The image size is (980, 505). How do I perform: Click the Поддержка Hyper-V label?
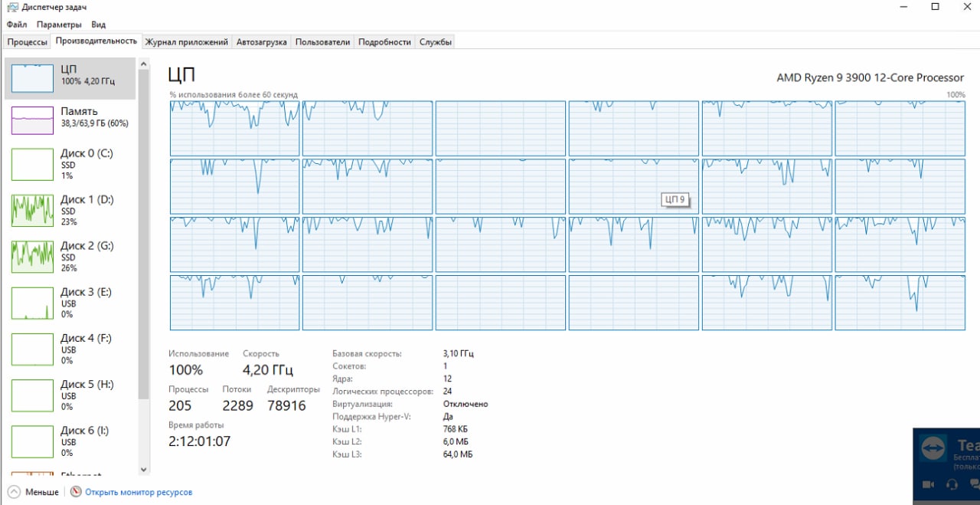pyautogui.click(x=372, y=417)
